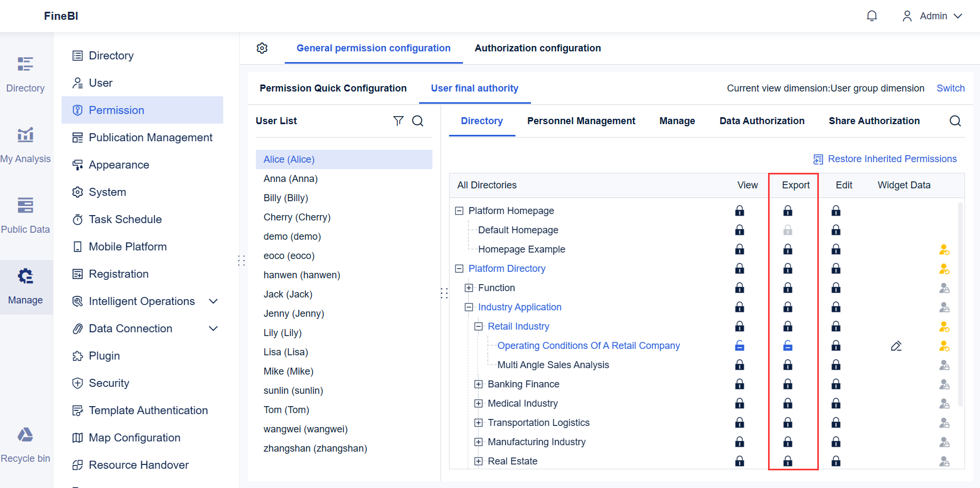Select user Jenny in the User List

(294, 314)
